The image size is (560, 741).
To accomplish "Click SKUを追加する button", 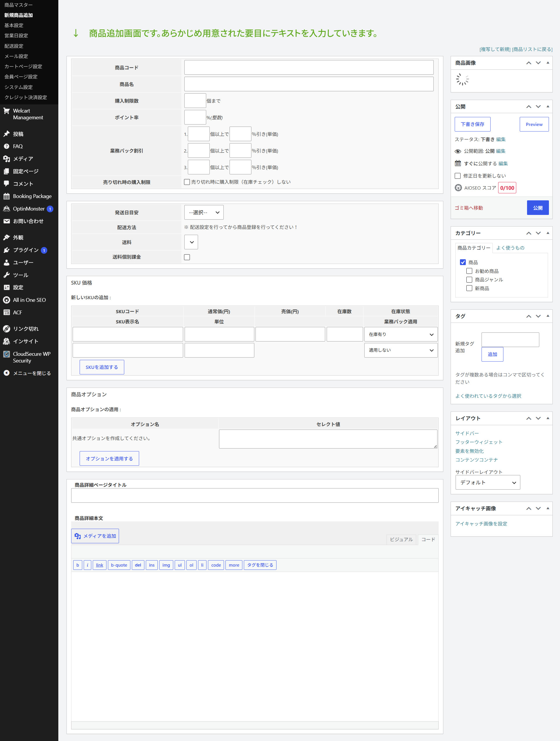I will [x=102, y=367].
